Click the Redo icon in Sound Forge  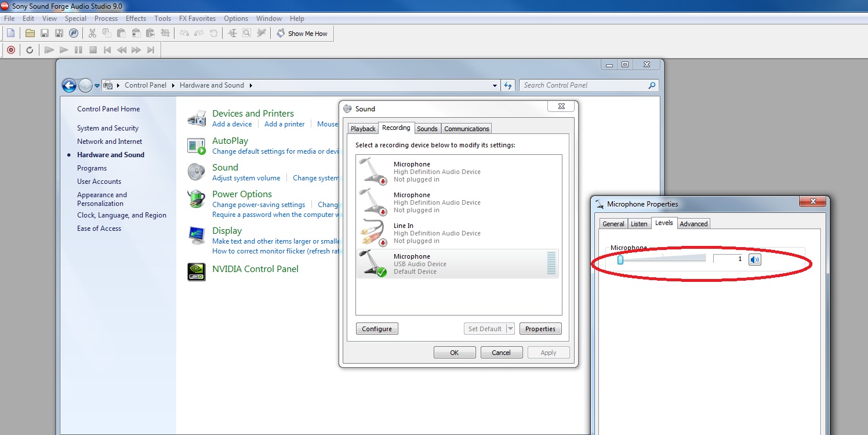click(x=199, y=34)
